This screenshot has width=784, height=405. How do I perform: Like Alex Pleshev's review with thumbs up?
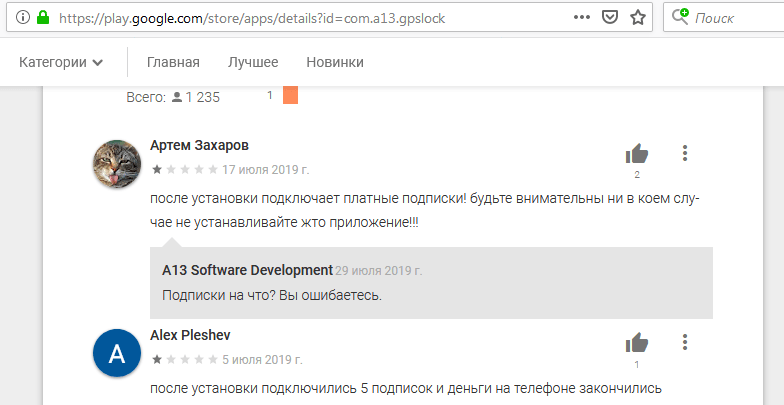click(x=637, y=343)
